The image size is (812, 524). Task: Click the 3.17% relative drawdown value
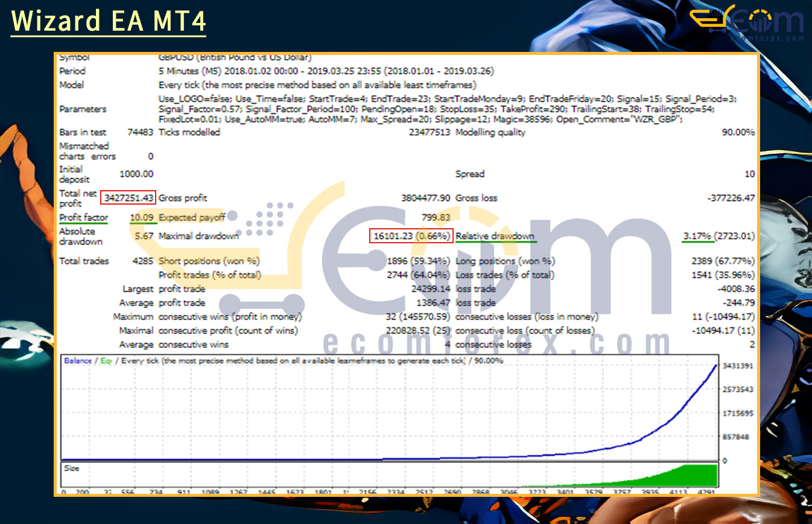coord(697,236)
